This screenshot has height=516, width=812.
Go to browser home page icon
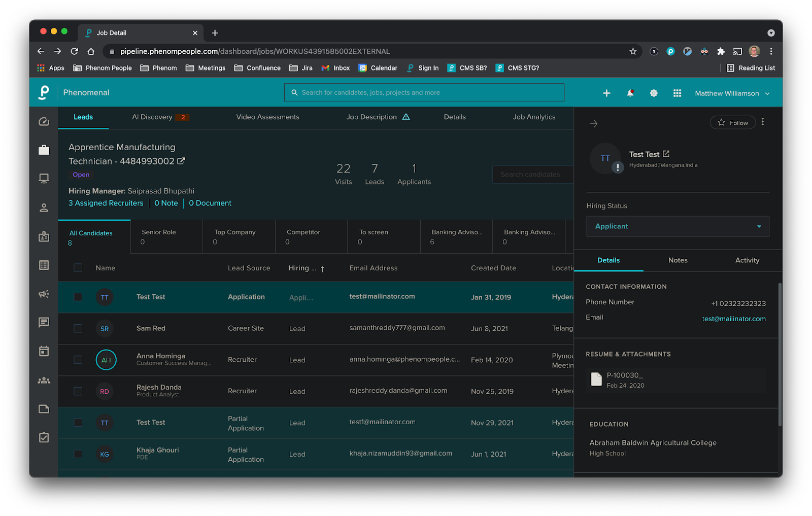tap(91, 51)
